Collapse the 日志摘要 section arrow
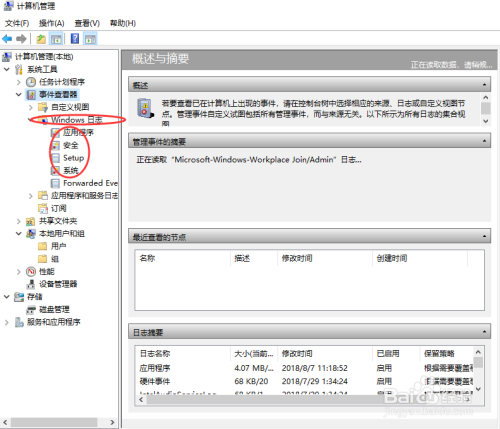 484,332
